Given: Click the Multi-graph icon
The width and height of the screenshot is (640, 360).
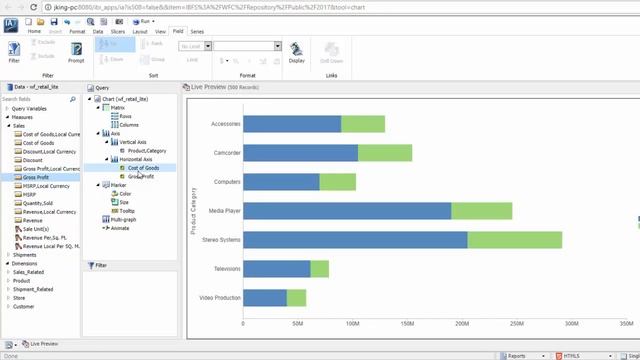Looking at the screenshot, I should coord(106,219).
